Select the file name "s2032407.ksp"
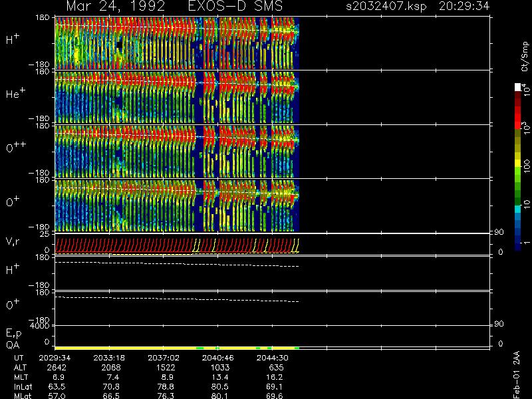Image resolution: width=532 pixels, height=399 pixels. (x=386, y=6)
